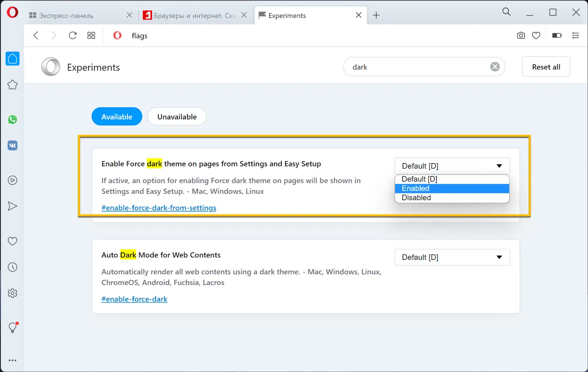The height and width of the screenshot is (372, 588).
Task: Click the "Automatically render all web contents" description
Action: (x=241, y=277)
